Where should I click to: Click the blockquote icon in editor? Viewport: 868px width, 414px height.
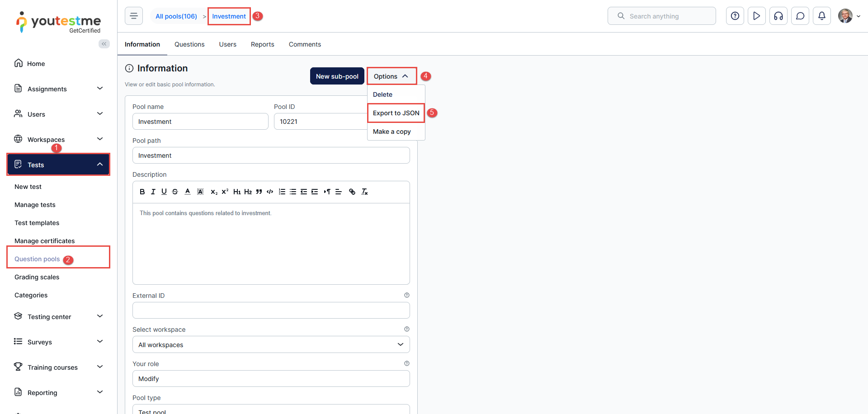click(x=259, y=192)
